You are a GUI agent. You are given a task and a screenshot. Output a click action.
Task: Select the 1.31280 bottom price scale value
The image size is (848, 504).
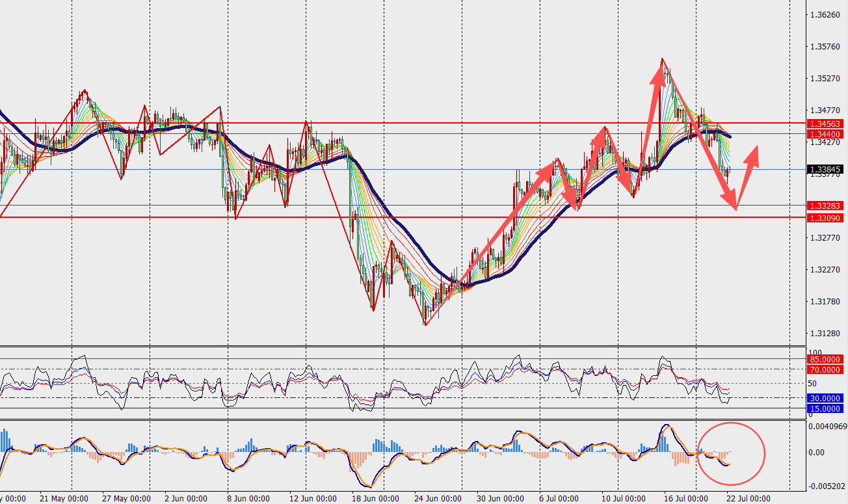tap(825, 334)
